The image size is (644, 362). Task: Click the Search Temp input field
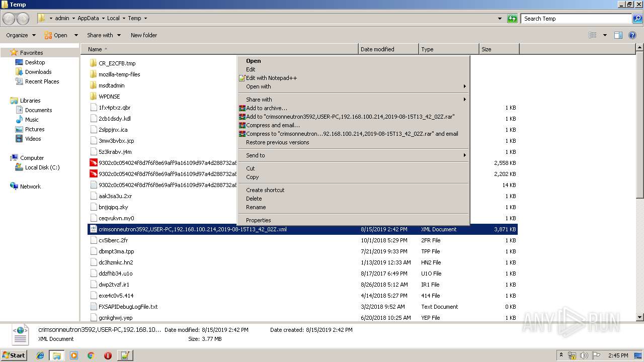[577, 19]
